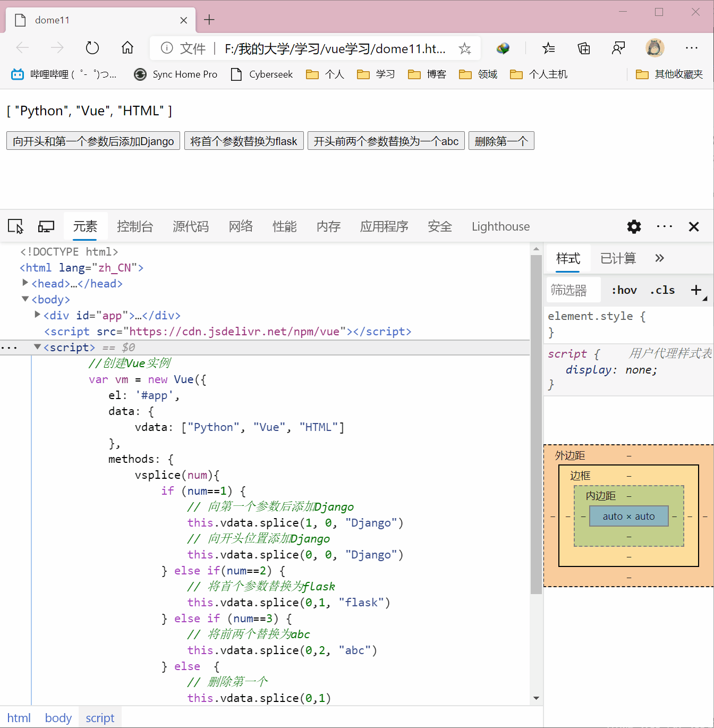Toggle the :hov element state panel
This screenshot has width=714, height=728.
624,290
